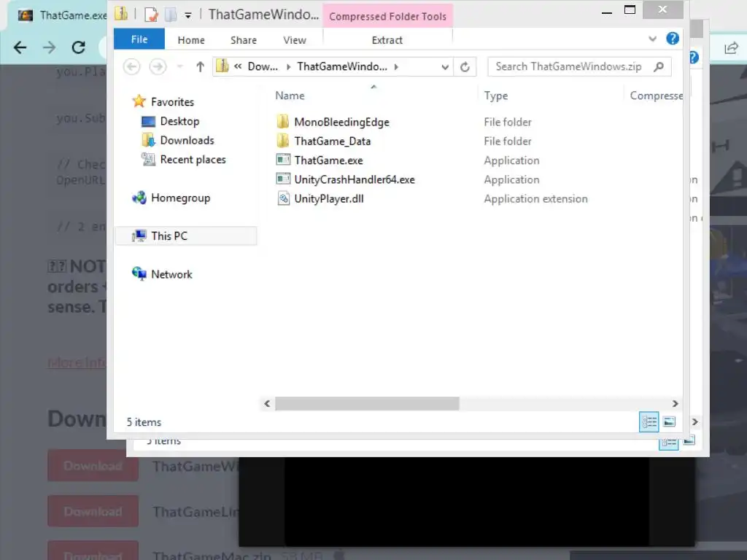This screenshot has height=560, width=747.
Task: Expand breadcrumb arrow after ThatGameWindo...
Action: click(396, 66)
